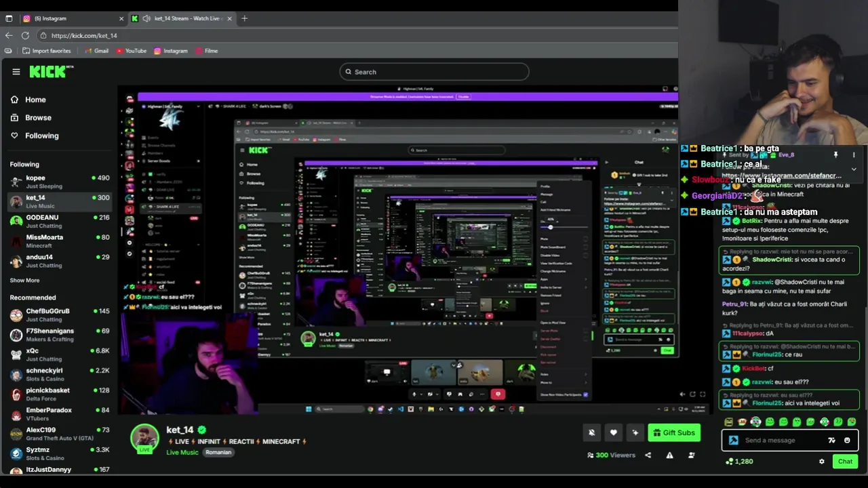Toggle stream notifications bell button
Image resolution: width=868 pixels, height=488 pixels.
(591, 432)
